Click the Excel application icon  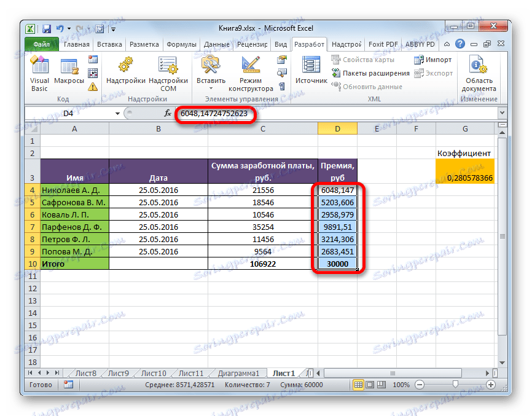30,29
